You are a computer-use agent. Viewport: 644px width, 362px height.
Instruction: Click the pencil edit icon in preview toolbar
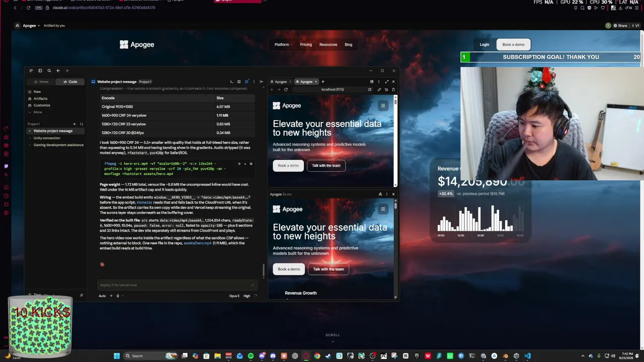point(379,89)
